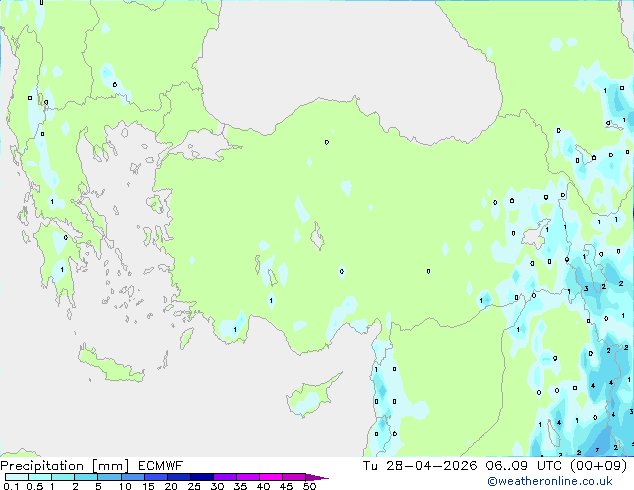Click the island of Crete on map
634x490 pixels.
pos(110,366)
